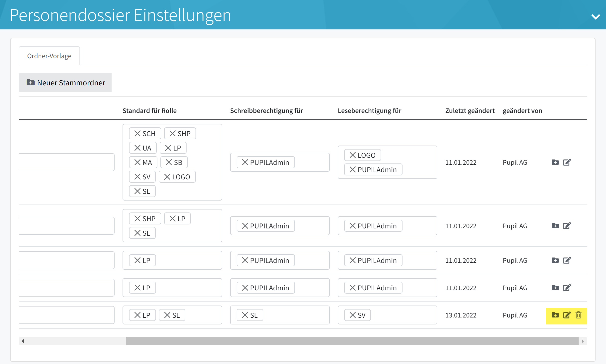This screenshot has width=606, height=364.
Task: Open Schreibberechtigung selector in SHP/LP/SL row
Action: tap(280, 226)
